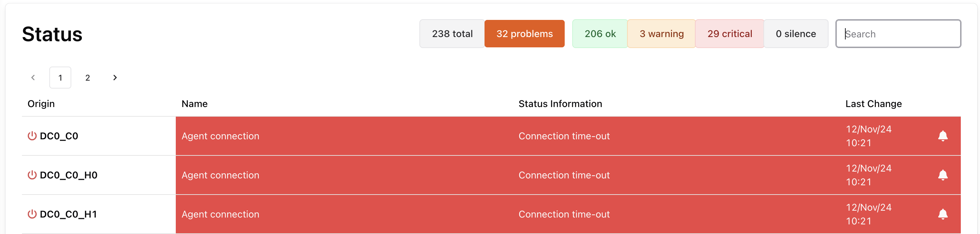Show all 238 total checks

click(x=452, y=34)
